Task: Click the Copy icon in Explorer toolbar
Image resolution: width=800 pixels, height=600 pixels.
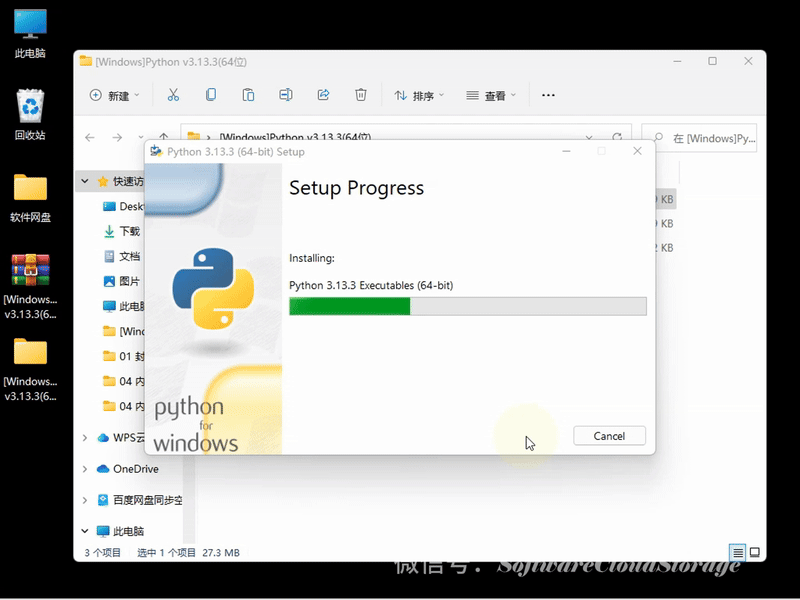Action: pyautogui.click(x=210, y=95)
